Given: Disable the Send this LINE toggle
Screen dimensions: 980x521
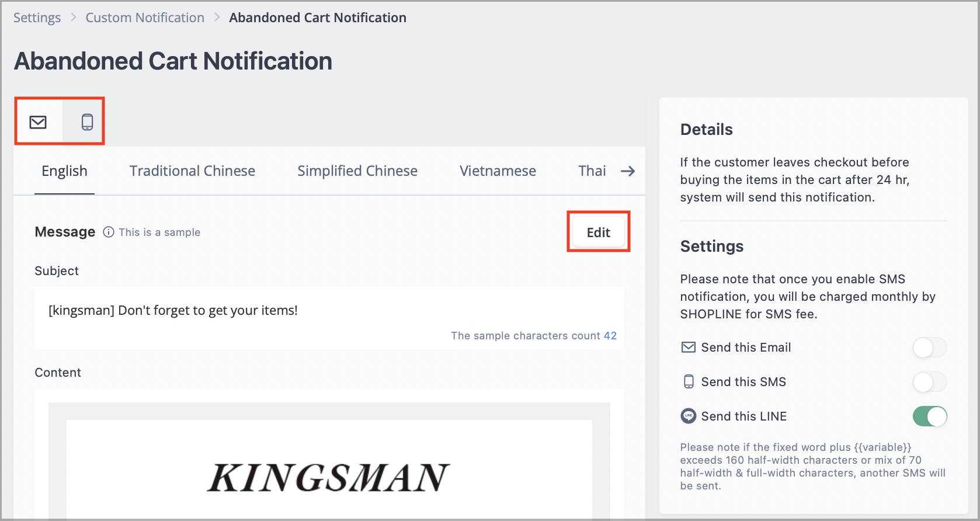Looking at the screenshot, I should tap(930, 416).
